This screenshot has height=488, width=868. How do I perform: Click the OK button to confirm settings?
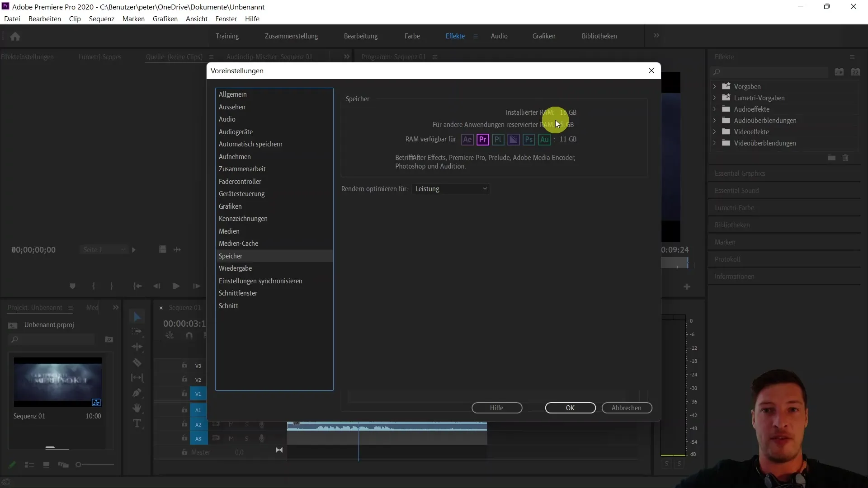coord(570,408)
